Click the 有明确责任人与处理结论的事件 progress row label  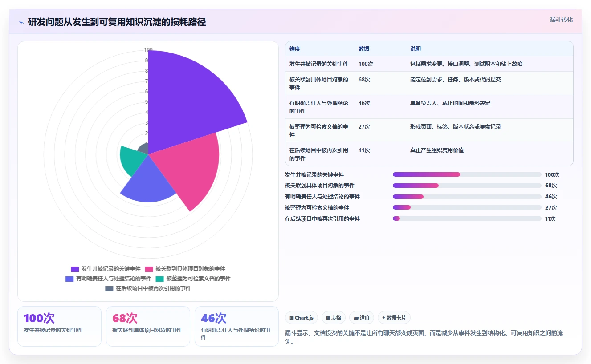pos(322,197)
